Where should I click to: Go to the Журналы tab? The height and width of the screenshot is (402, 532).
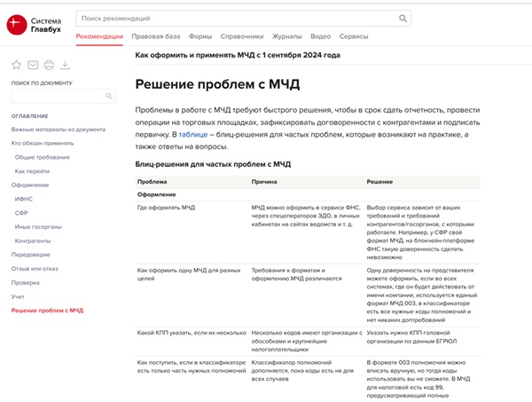pos(287,36)
